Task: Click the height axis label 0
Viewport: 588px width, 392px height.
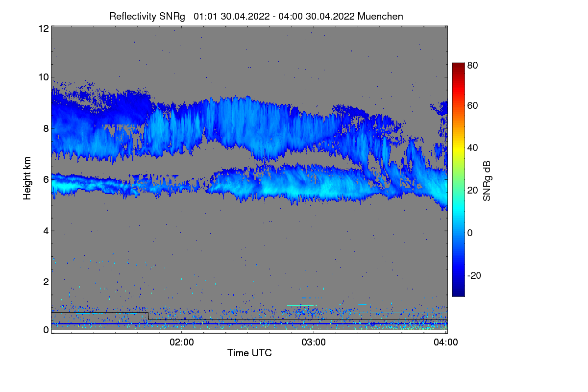Action: tap(46, 330)
